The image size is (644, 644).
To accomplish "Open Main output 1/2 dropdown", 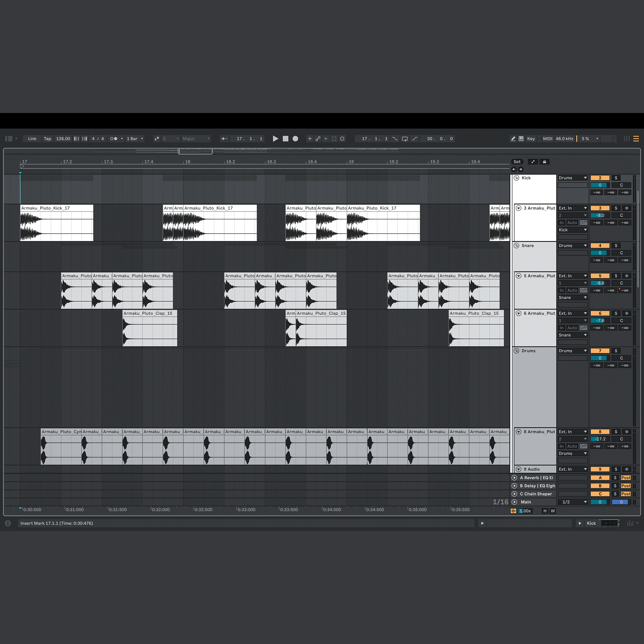I will [x=573, y=502].
